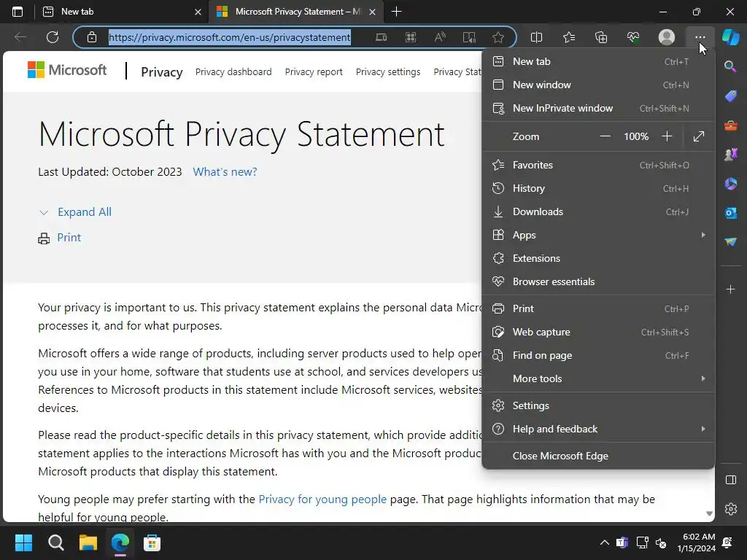Click the Print link on page
The width and height of the screenshot is (747, 560).
(x=69, y=238)
